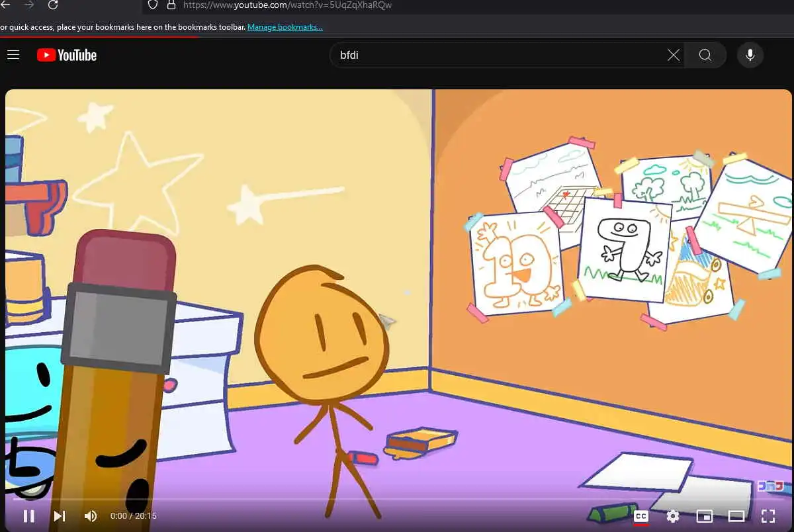Seek along the video progress bar

click(397, 500)
